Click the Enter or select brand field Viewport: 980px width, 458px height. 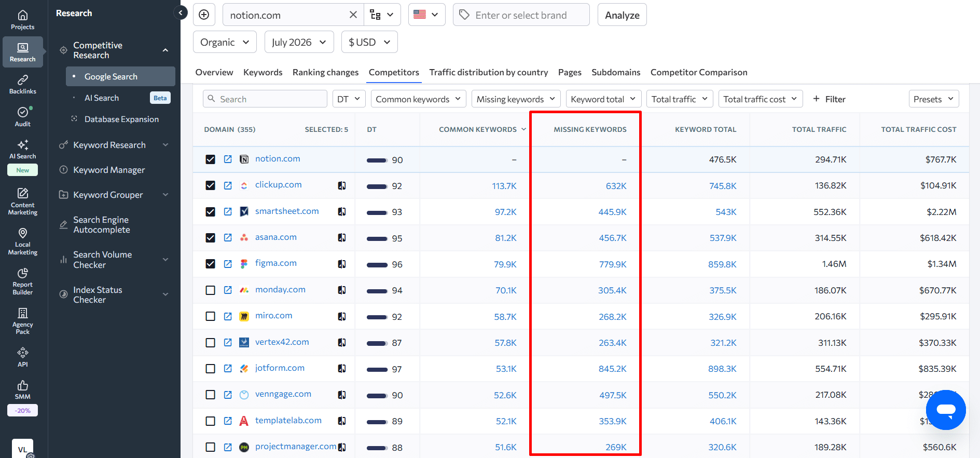pos(521,15)
